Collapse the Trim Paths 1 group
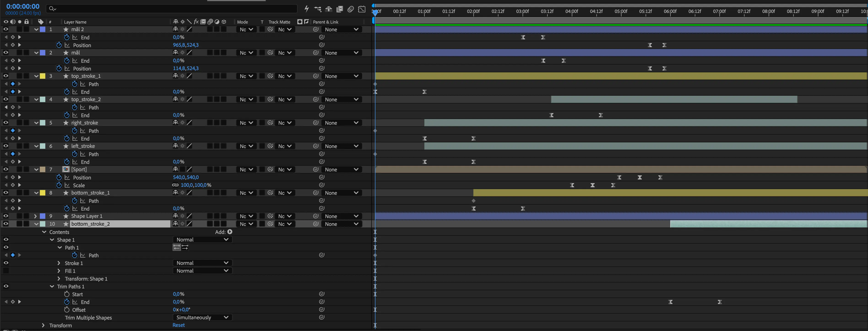868x331 pixels. pos(52,287)
